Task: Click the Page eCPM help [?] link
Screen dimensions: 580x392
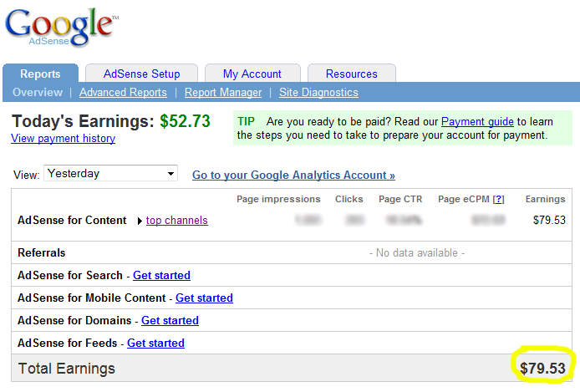Action: pos(499,199)
